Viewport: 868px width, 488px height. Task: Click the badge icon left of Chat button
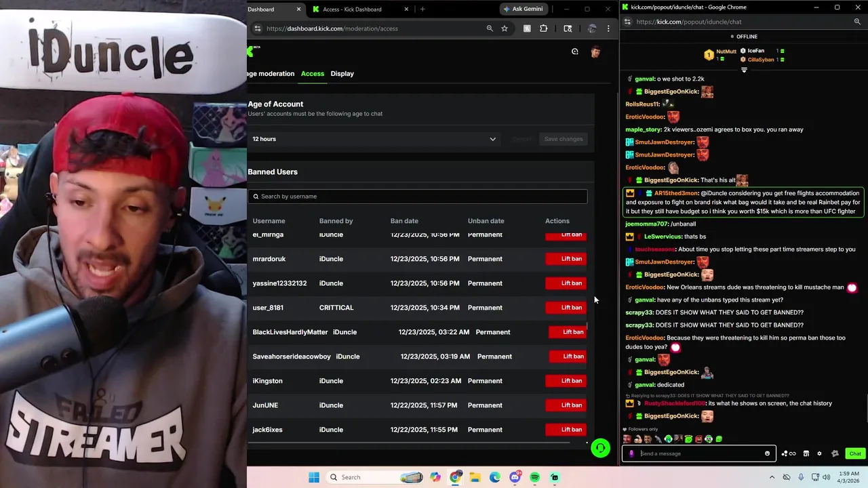(835, 453)
